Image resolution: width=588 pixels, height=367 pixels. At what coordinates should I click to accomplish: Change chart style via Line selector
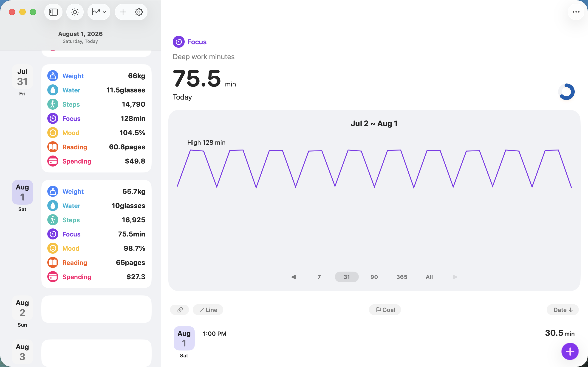tap(208, 310)
